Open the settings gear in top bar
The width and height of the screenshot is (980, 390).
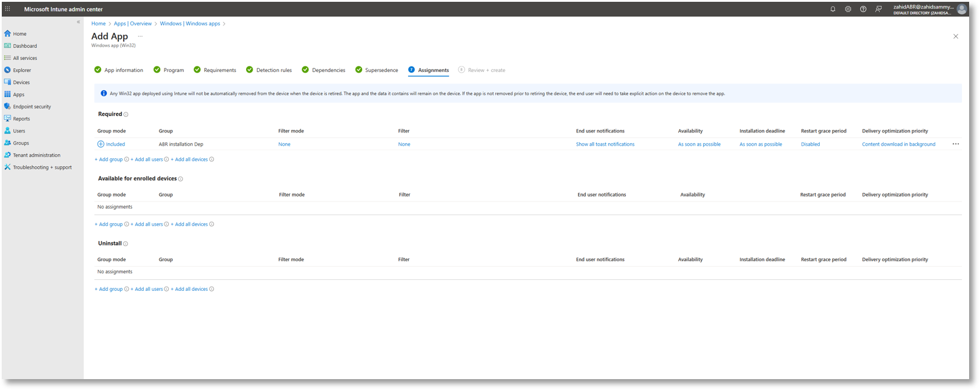coord(848,9)
